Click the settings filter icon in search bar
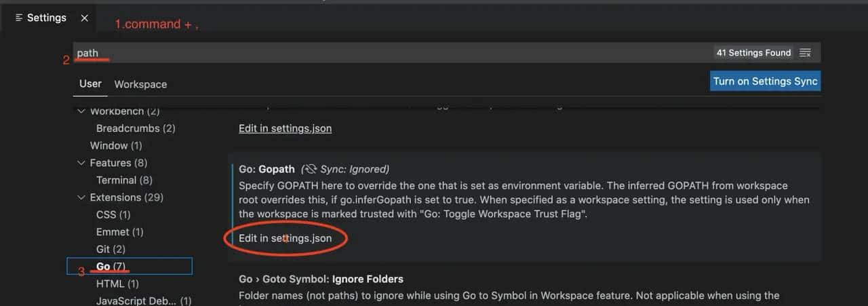868x306 pixels. pyautogui.click(x=805, y=53)
